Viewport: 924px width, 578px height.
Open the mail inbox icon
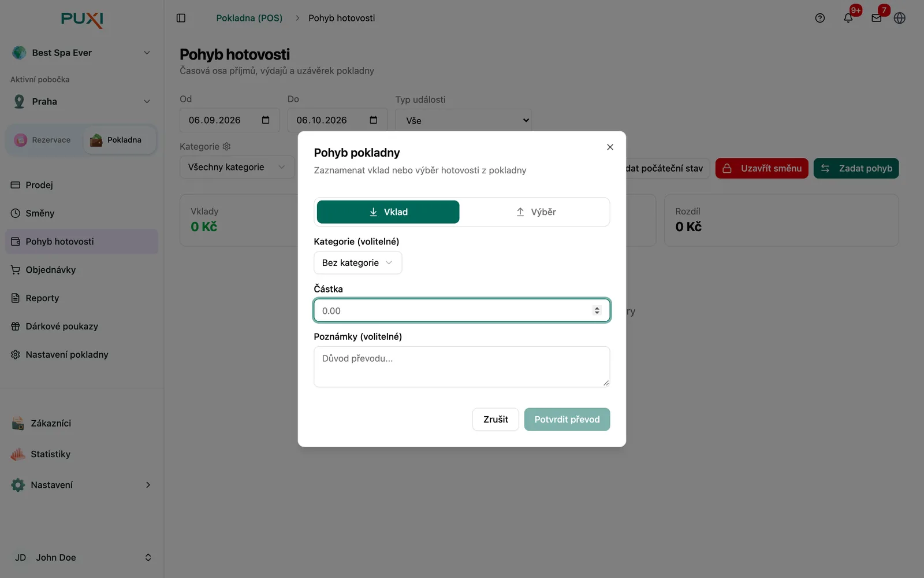(x=877, y=18)
